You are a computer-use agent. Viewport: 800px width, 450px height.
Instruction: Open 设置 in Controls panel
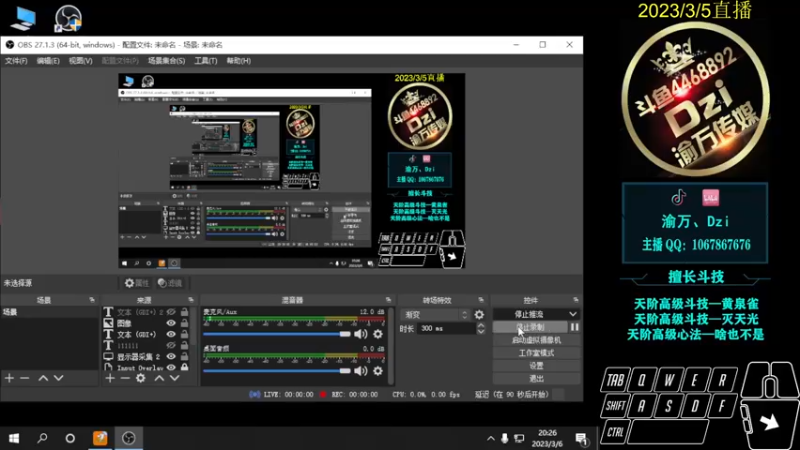536,366
